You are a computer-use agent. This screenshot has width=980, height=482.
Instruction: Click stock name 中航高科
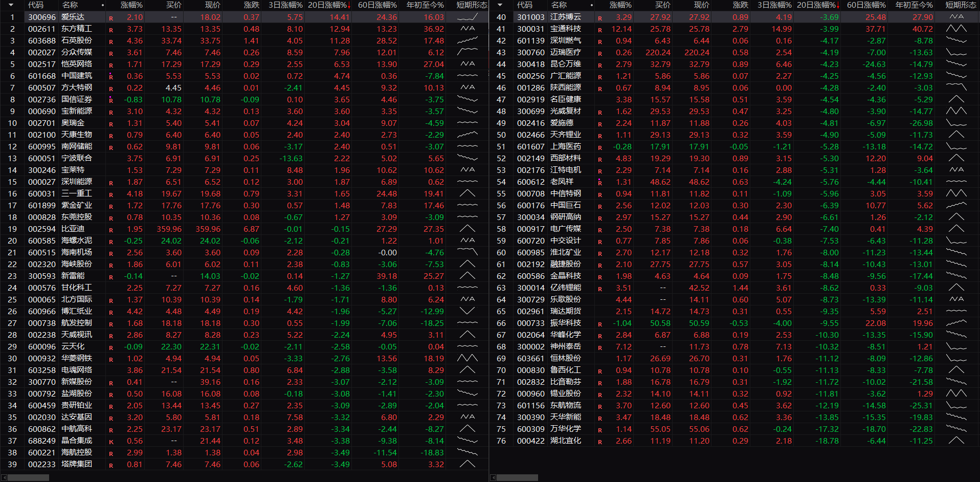click(77, 429)
